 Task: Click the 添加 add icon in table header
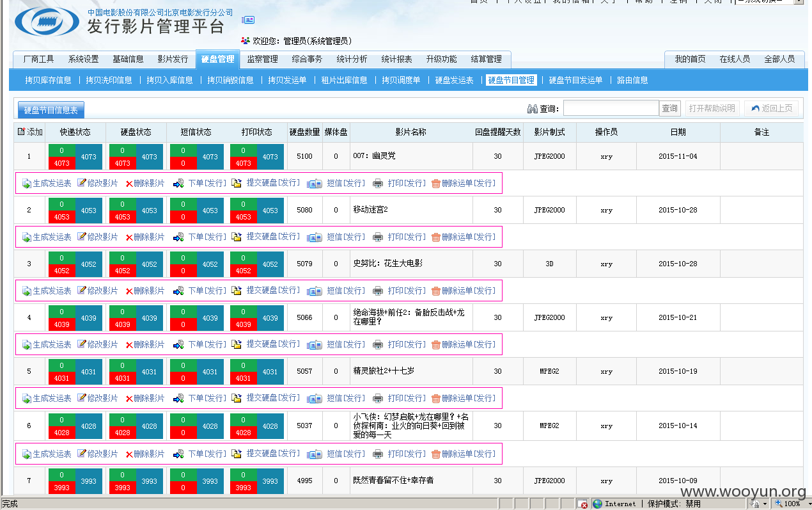tap(21, 132)
